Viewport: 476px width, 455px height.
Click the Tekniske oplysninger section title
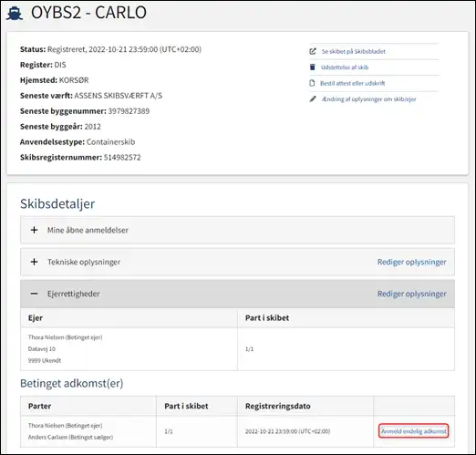click(x=84, y=262)
